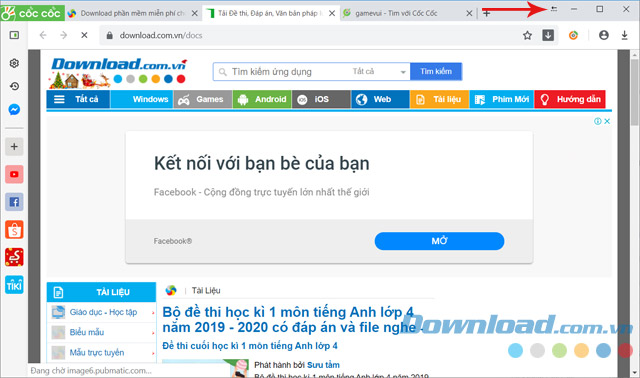Open the Hướng dẫn category

pyautogui.click(x=570, y=99)
